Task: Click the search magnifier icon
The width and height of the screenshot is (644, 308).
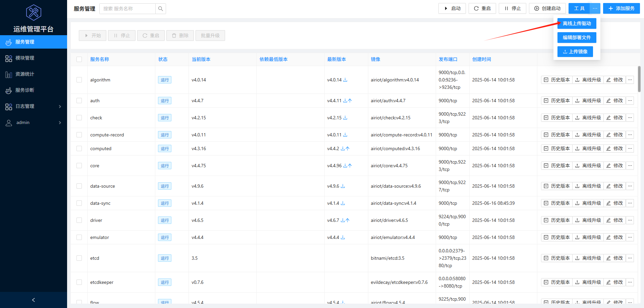Action: 161,9
